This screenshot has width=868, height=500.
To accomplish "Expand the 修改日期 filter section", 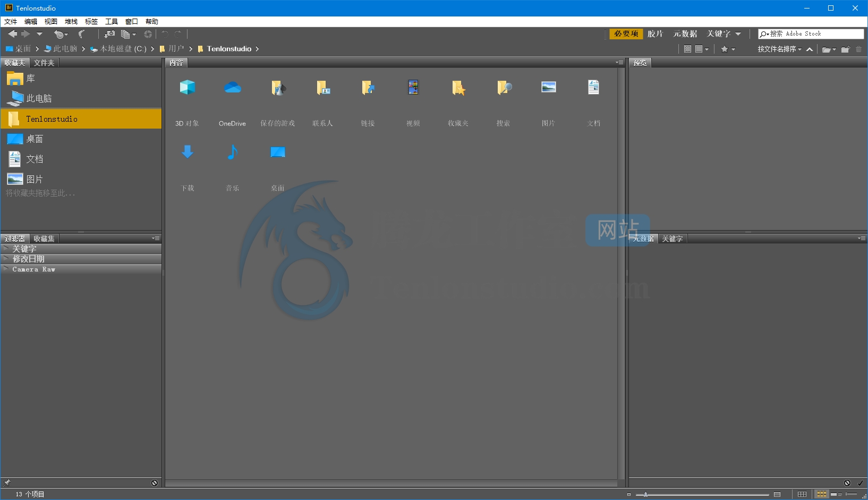I will coord(29,259).
